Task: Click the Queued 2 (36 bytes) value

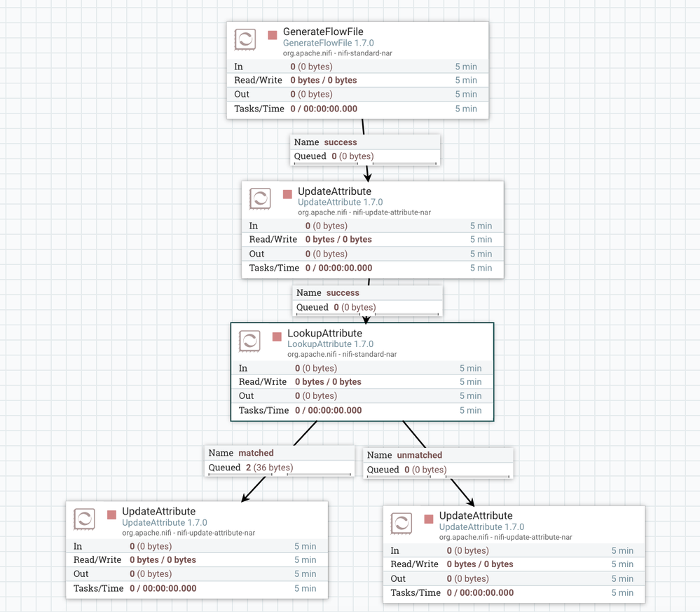Action: coord(269,468)
